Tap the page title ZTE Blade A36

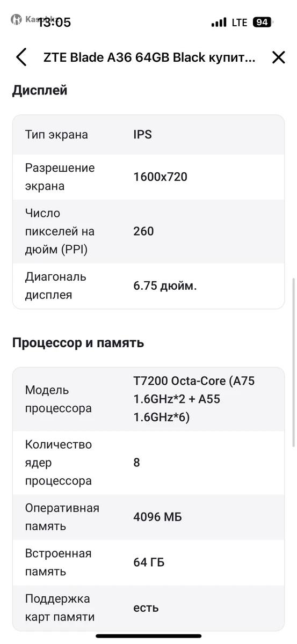149,58
